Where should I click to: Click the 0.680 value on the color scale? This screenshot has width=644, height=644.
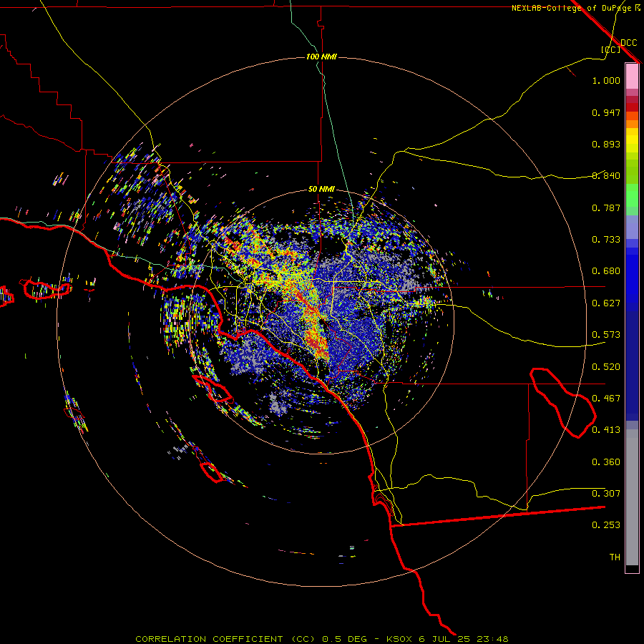pyautogui.click(x=606, y=271)
